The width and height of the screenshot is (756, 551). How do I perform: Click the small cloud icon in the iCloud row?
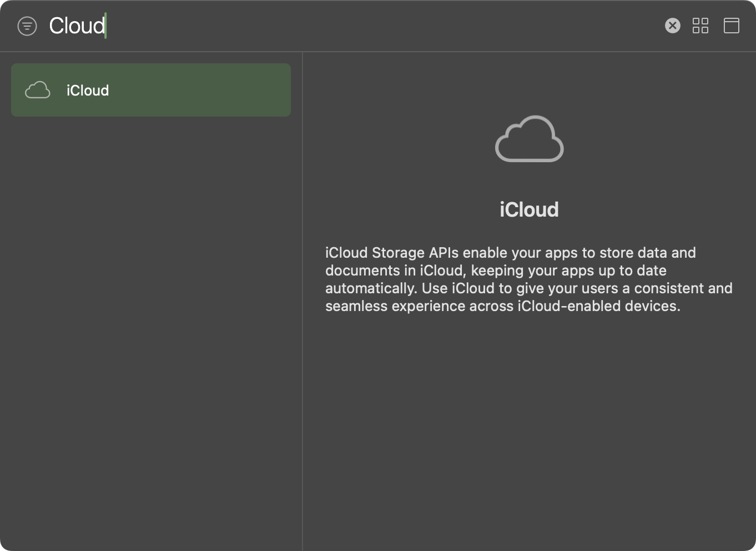click(x=38, y=90)
